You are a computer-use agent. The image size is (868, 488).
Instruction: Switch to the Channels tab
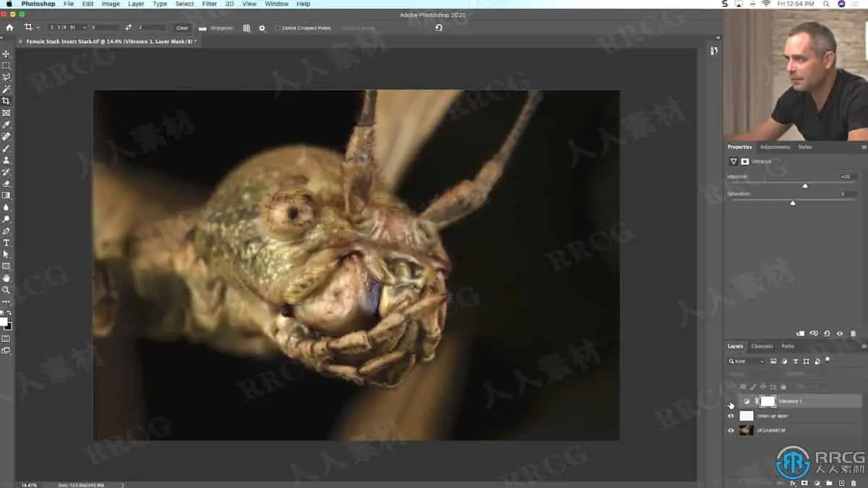[x=762, y=346]
